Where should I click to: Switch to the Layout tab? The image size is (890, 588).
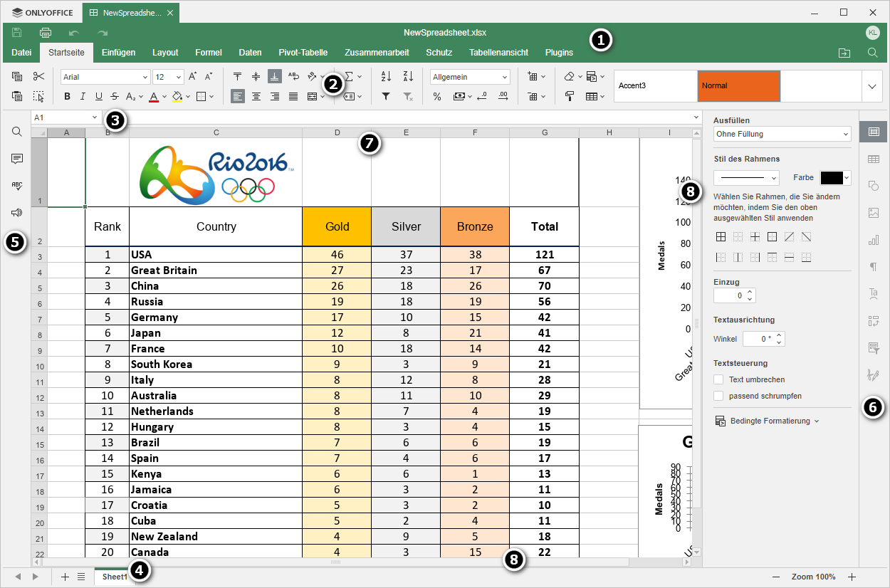pos(165,53)
